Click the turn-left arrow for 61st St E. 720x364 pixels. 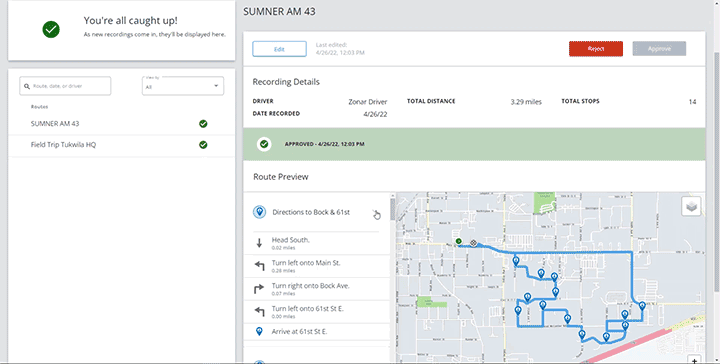tap(259, 312)
